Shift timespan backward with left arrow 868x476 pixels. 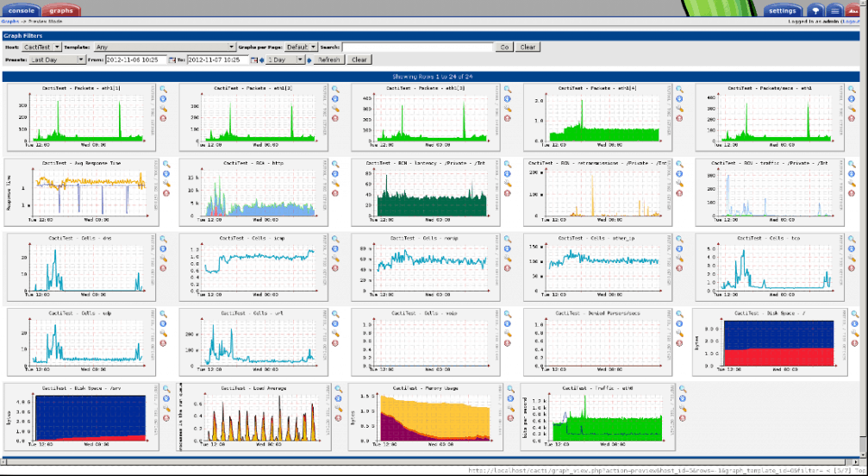pos(262,60)
